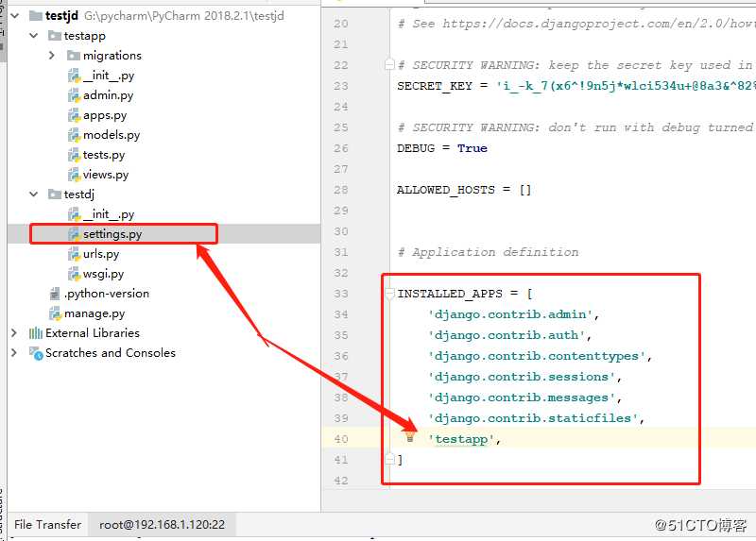Switch to root@192.168.1.120:22 tab
Screen dimensions: 756x541
click(162, 524)
